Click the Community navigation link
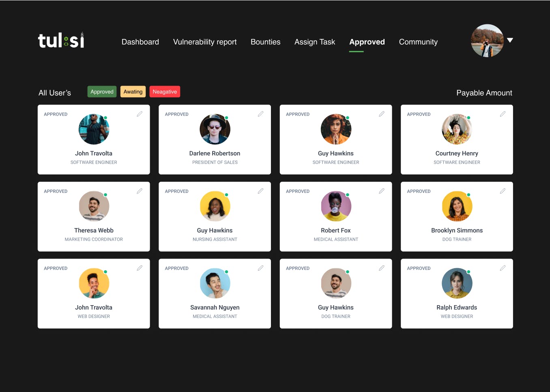The image size is (550, 392). coord(418,42)
